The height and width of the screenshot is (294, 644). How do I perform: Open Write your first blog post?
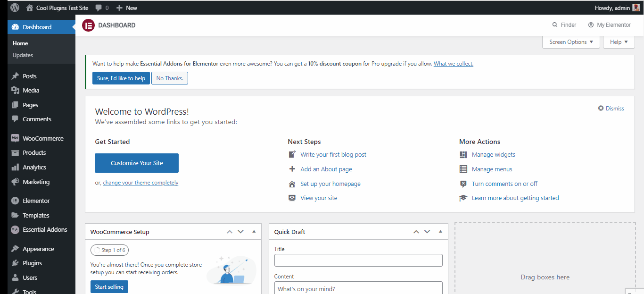[x=333, y=154]
